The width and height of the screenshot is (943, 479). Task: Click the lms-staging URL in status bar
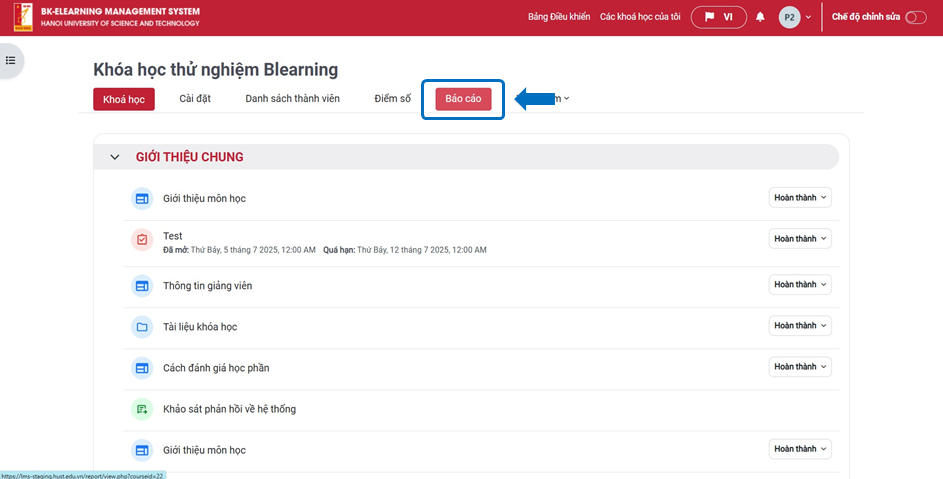(x=82, y=475)
